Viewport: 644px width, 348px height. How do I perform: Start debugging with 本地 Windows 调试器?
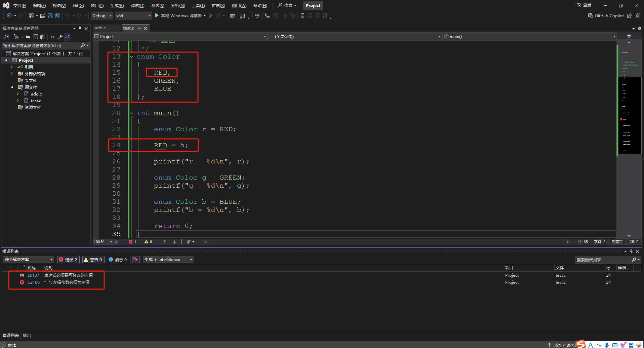[180, 15]
